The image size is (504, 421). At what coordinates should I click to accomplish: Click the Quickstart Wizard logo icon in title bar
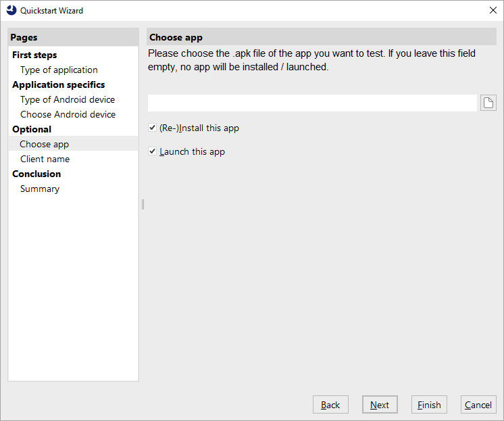click(x=11, y=10)
